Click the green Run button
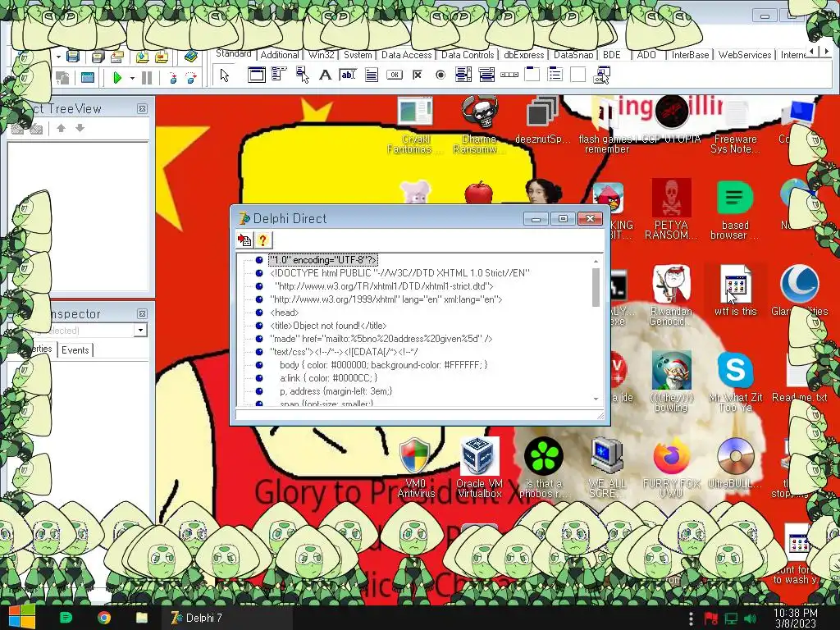Screen dimensions: 840x630 116,78
